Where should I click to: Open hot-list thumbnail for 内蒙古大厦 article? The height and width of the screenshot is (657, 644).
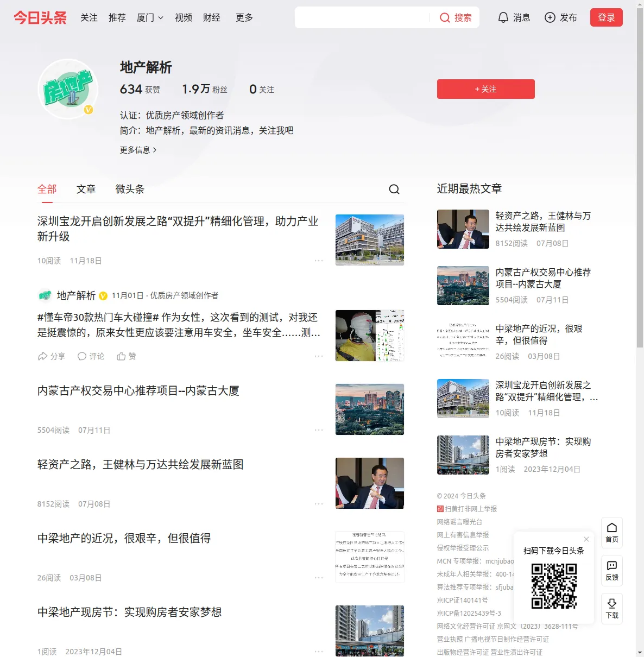(x=463, y=286)
